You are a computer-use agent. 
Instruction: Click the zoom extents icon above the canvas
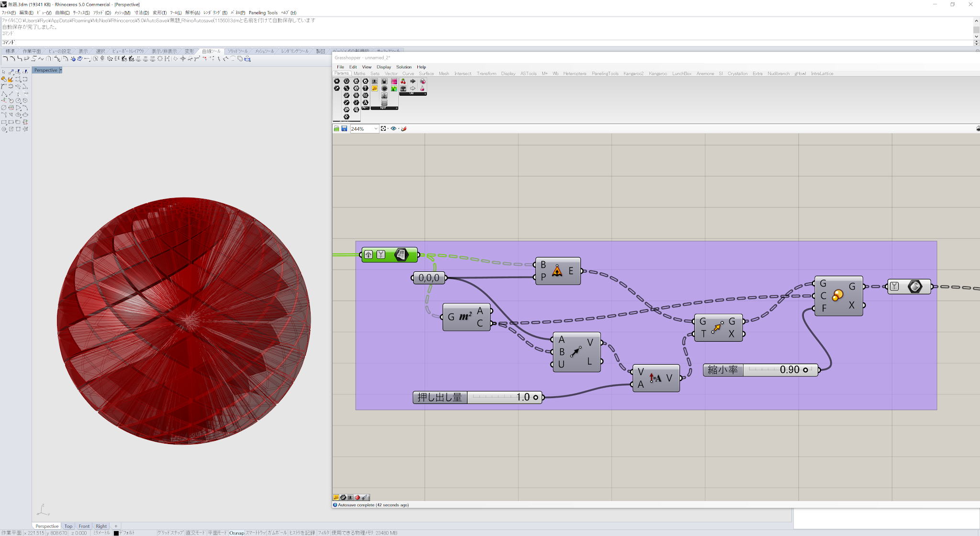tap(383, 129)
